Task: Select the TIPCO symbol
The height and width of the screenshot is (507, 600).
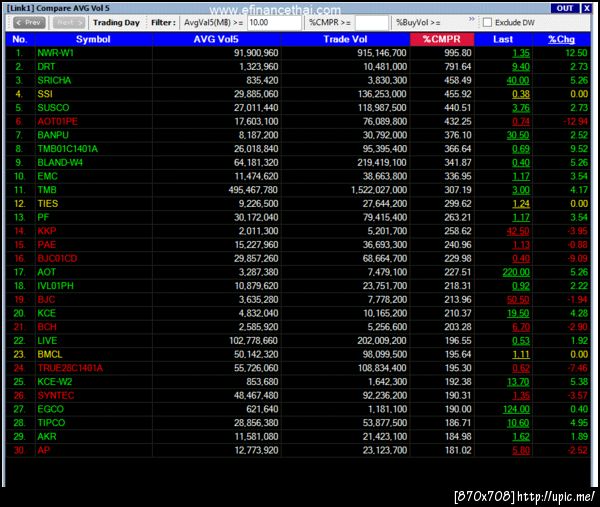Action: coord(51,423)
